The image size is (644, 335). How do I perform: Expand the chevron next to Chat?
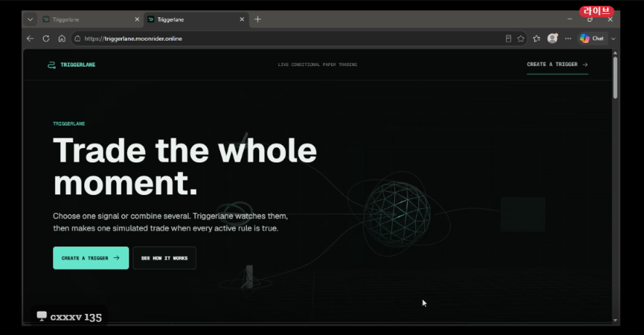pos(614,38)
